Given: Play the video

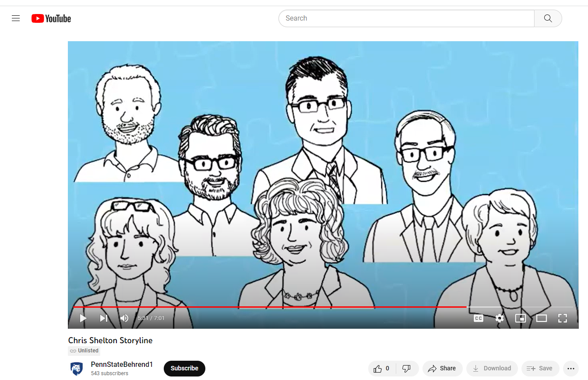Looking at the screenshot, I should (83, 318).
